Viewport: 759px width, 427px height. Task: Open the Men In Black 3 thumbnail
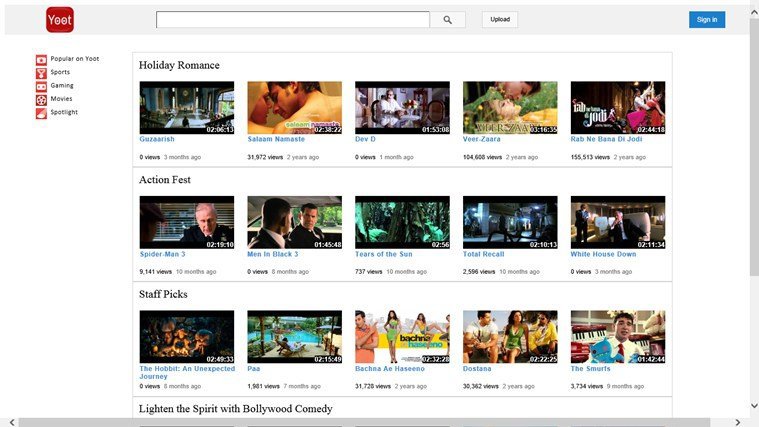[294, 222]
